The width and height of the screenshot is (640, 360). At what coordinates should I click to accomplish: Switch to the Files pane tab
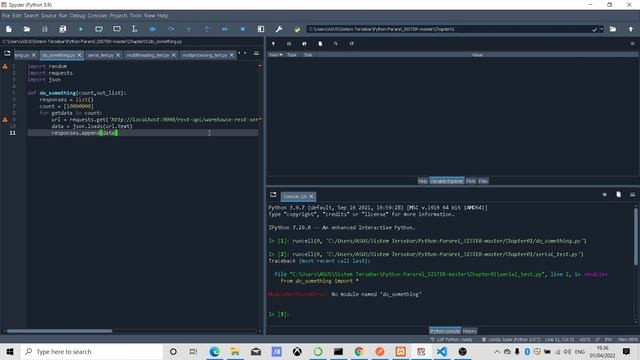tap(483, 181)
